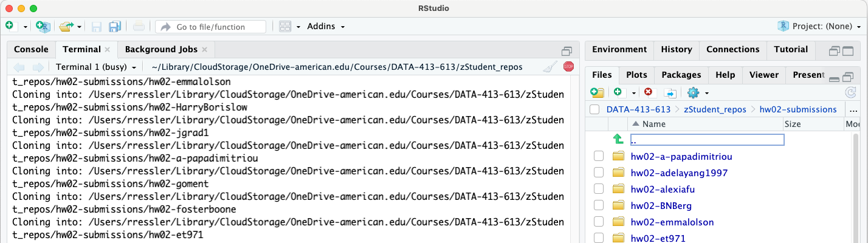The width and height of the screenshot is (868, 243).
Task: Expand the panes layout dropdown arrow
Action: [x=299, y=27]
